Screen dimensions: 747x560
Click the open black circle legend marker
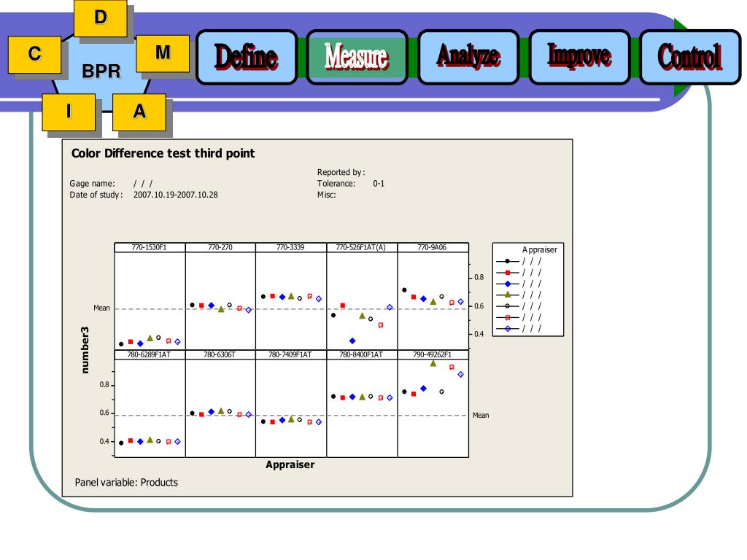coord(508,306)
